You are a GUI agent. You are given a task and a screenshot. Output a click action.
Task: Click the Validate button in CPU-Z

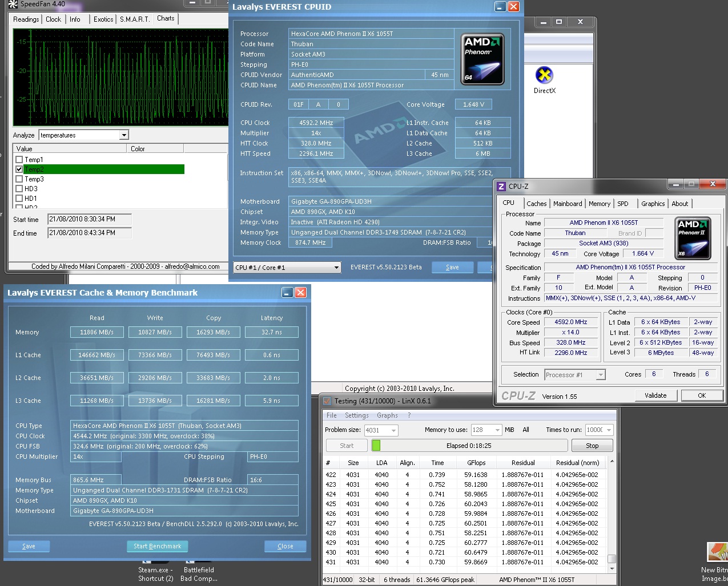tap(655, 395)
